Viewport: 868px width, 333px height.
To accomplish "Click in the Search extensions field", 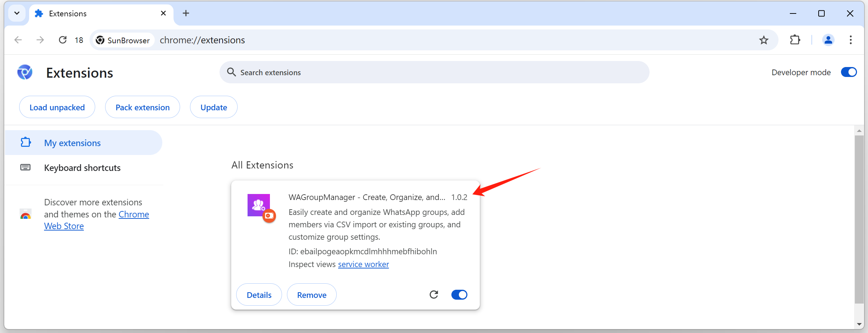I will (433, 72).
